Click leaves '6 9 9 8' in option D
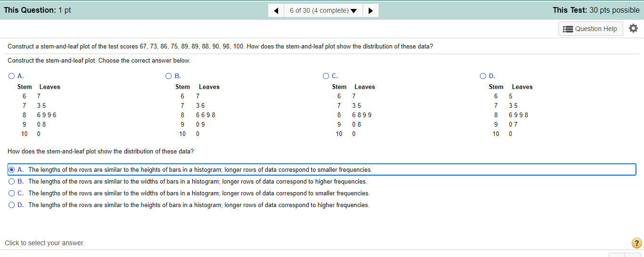 click(x=519, y=115)
